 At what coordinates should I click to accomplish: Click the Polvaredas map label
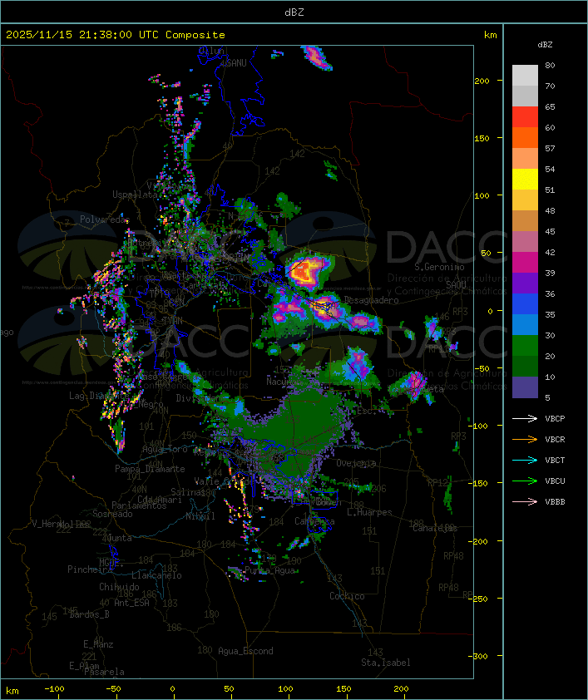105,219
